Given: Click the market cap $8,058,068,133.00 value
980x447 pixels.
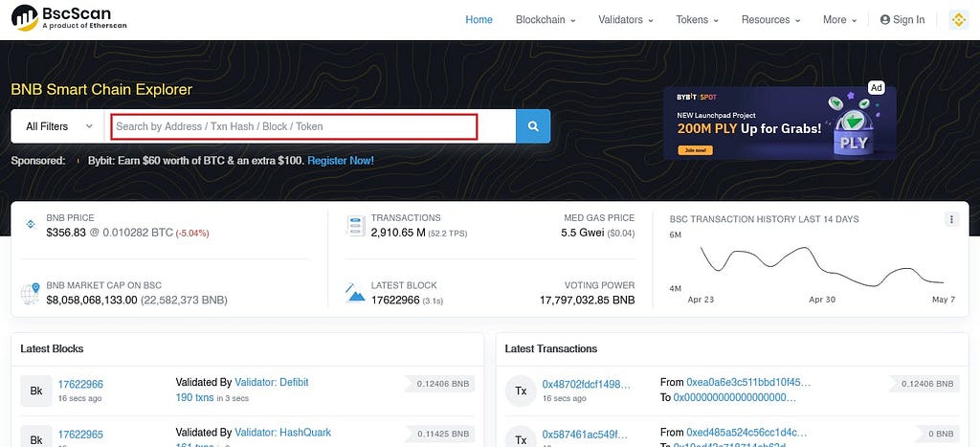Looking at the screenshot, I should tap(92, 301).
